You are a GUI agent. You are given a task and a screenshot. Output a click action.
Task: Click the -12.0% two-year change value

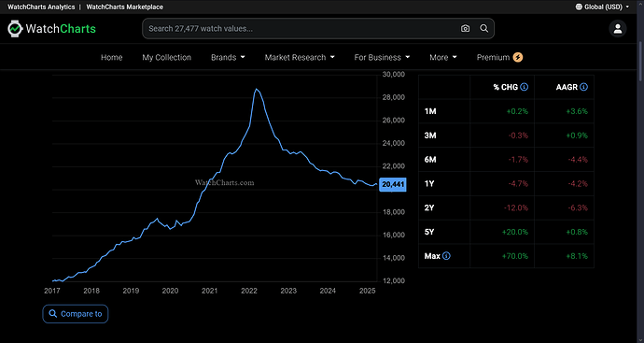pos(516,207)
